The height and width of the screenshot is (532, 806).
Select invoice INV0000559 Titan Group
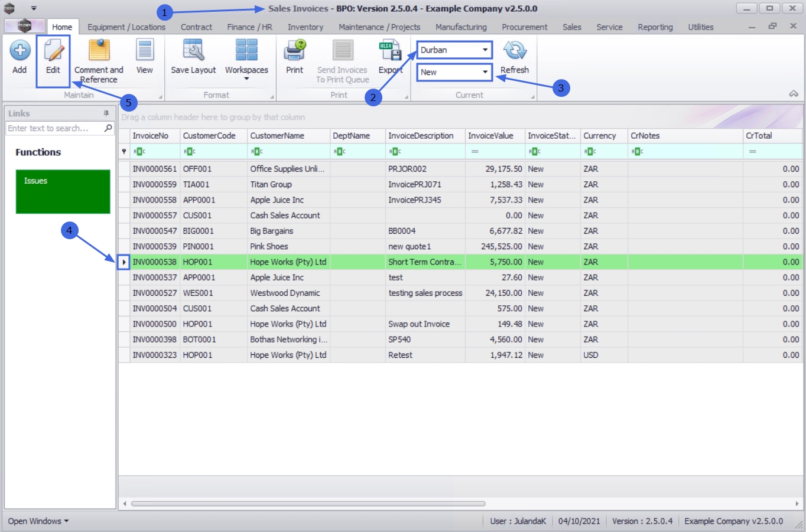460,184
